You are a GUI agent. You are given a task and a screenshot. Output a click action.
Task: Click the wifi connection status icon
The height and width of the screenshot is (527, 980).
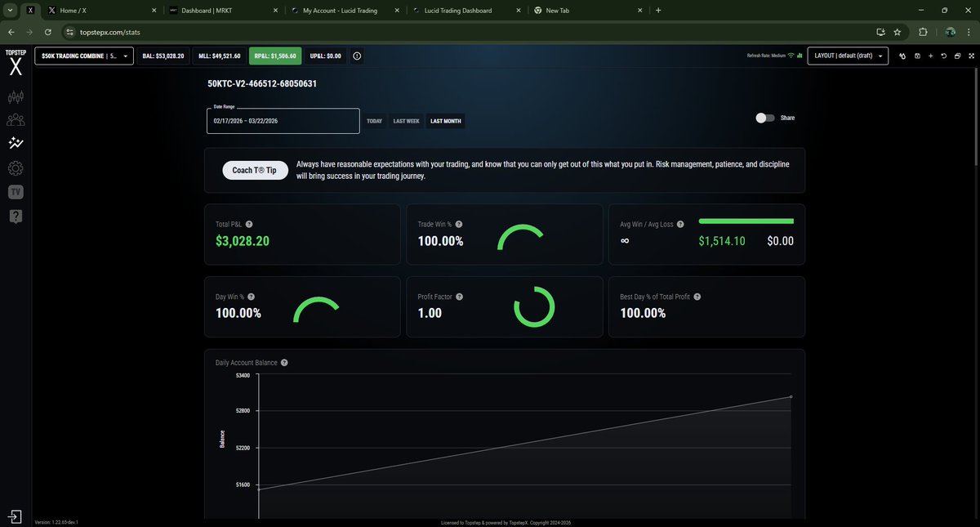(791, 56)
